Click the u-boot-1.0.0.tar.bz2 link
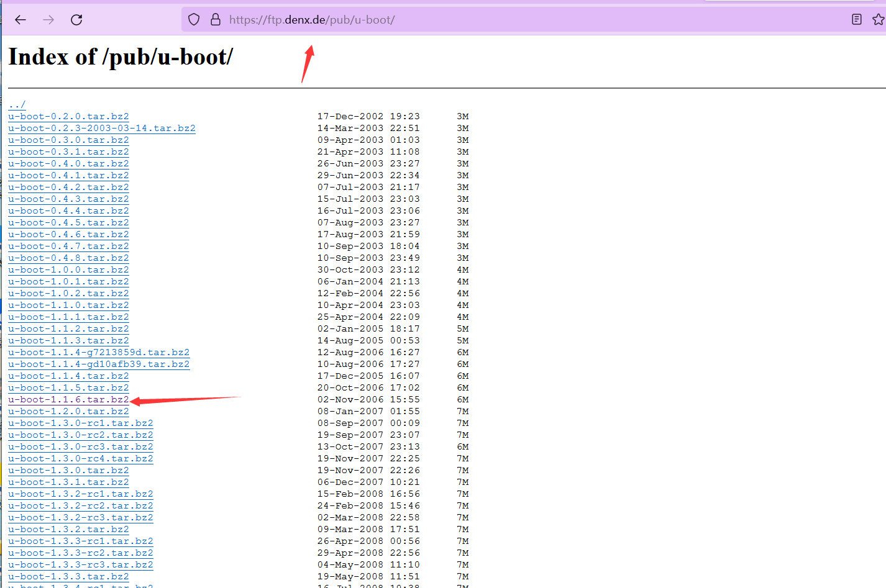This screenshot has width=886, height=588. point(68,269)
